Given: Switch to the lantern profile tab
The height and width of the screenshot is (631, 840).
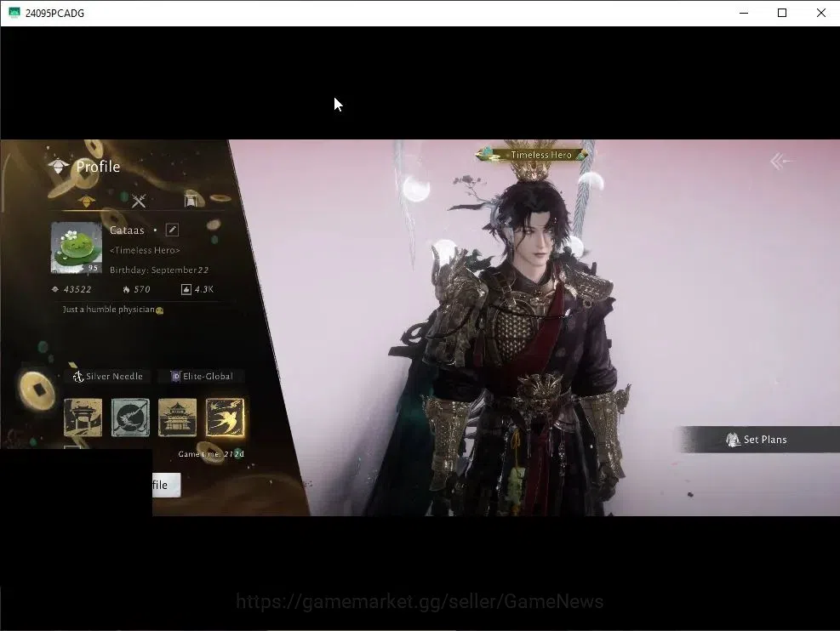Looking at the screenshot, I should [x=191, y=199].
